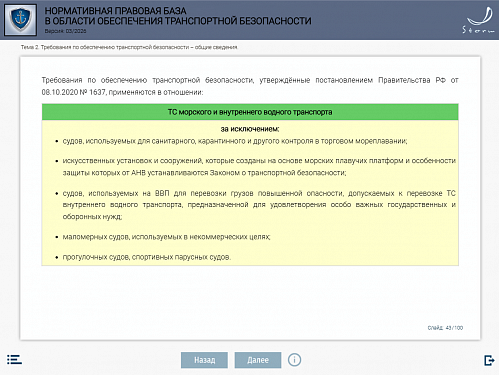Click the anchor shield logo
Screen dimensions: 499x375
click(x=20, y=20)
